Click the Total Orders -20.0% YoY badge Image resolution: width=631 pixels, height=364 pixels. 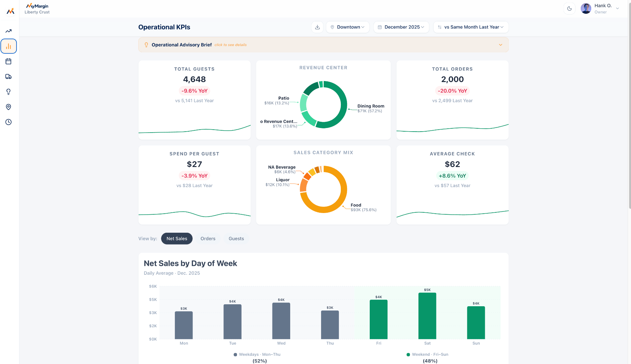[x=453, y=91]
